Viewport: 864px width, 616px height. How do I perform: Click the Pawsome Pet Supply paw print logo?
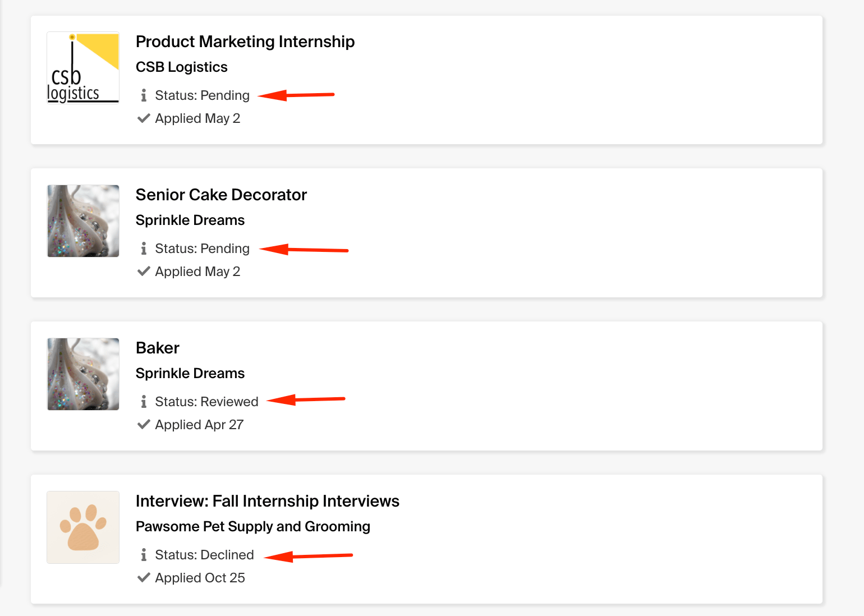click(x=82, y=527)
